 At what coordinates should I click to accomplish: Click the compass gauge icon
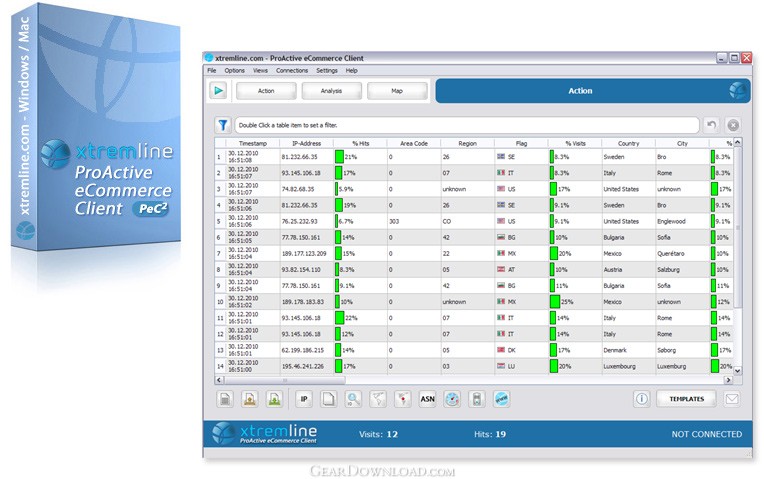(x=452, y=399)
